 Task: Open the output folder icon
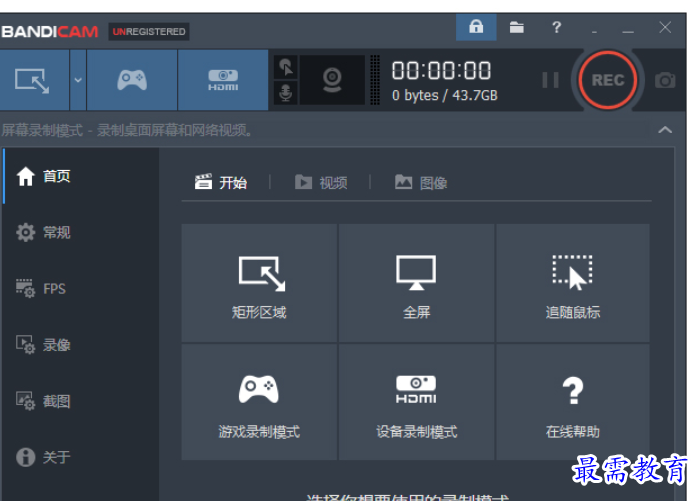pyautogui.click(x=516, y=28)
